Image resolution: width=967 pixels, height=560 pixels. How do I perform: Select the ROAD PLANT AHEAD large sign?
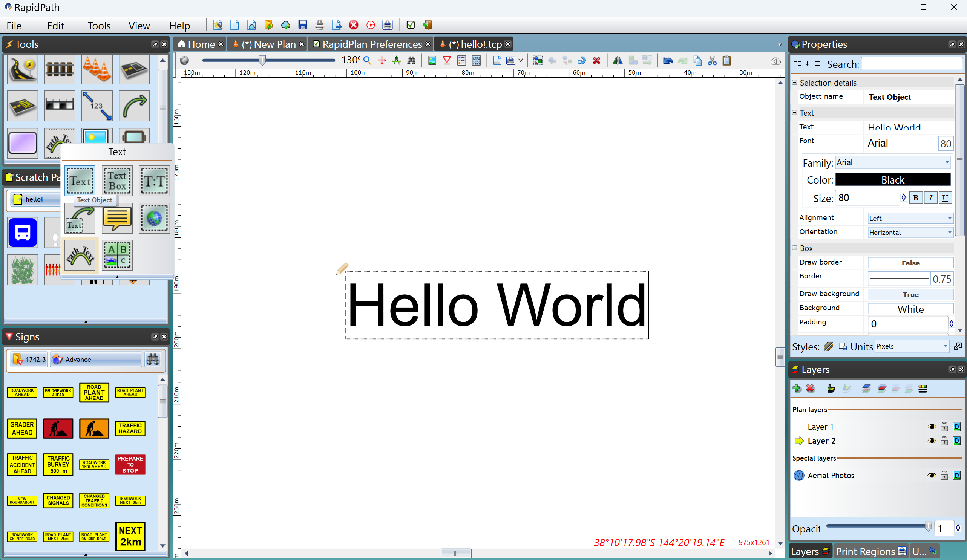tap(94, 392)
